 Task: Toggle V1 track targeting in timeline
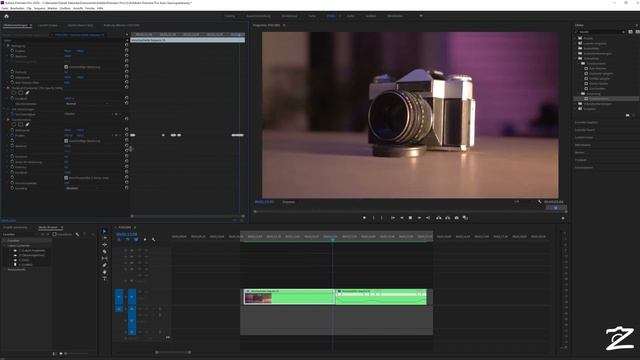coord(132,297)
